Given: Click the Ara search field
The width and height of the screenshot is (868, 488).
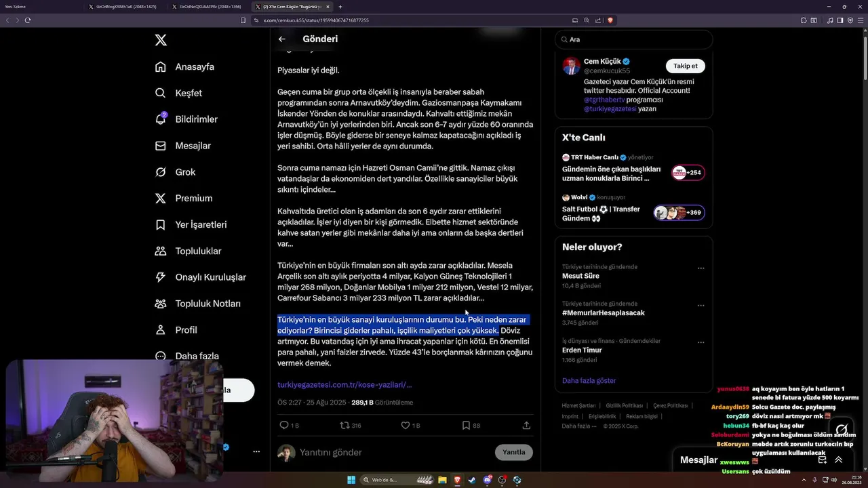Looking at the screenshot, I should click(x=634, y=39).
